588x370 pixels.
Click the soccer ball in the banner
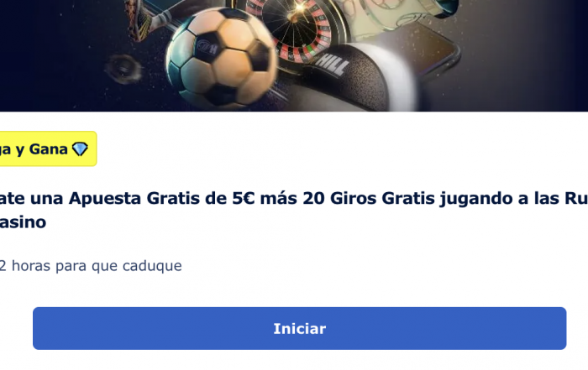tap(222, 58)
